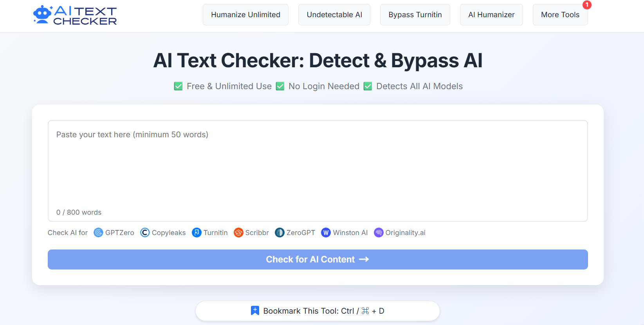Image resolution: width=644 pixels, height=325 pixels.
Task: Click the checkmark beside No Login Needed
Action: 280,86
